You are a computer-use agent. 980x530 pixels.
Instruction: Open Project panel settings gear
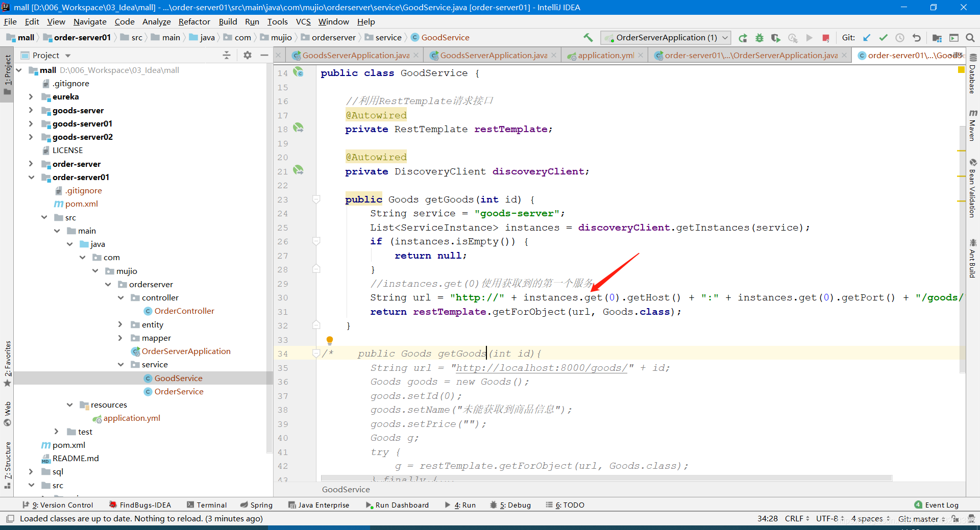(x=248, y=55)
